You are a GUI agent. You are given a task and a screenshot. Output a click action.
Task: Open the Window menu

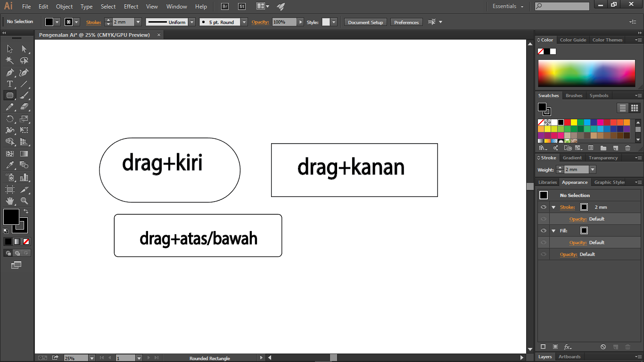point(177,7)
